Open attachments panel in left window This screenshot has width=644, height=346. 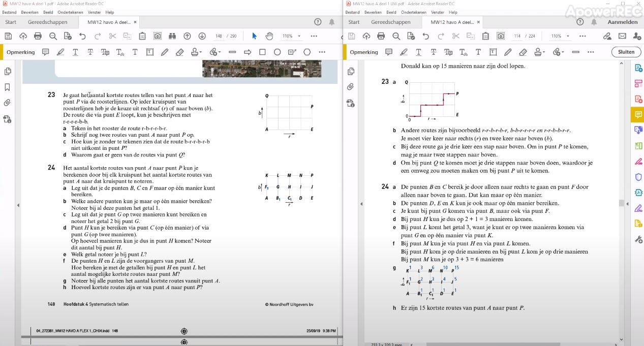tap(8, 103)
